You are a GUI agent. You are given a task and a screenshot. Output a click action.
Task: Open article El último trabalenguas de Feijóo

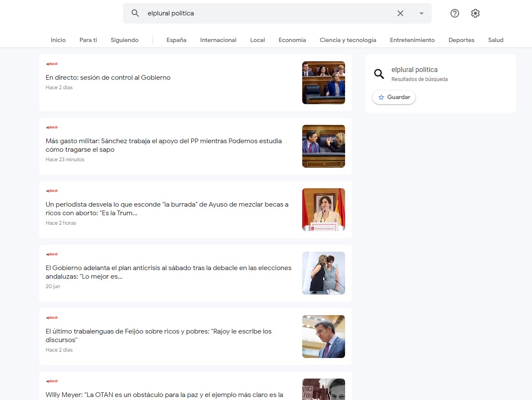(x=159, y=336)
